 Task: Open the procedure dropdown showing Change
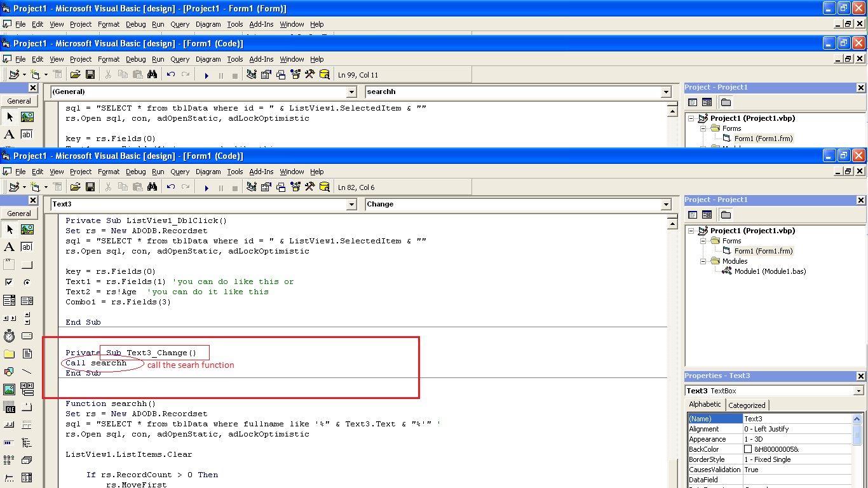(x=664, y=205)
